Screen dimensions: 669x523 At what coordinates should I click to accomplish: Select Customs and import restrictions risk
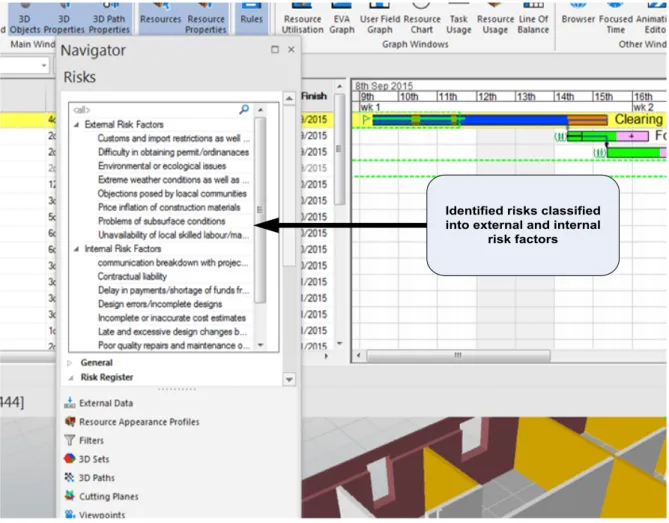pos(173,138)
